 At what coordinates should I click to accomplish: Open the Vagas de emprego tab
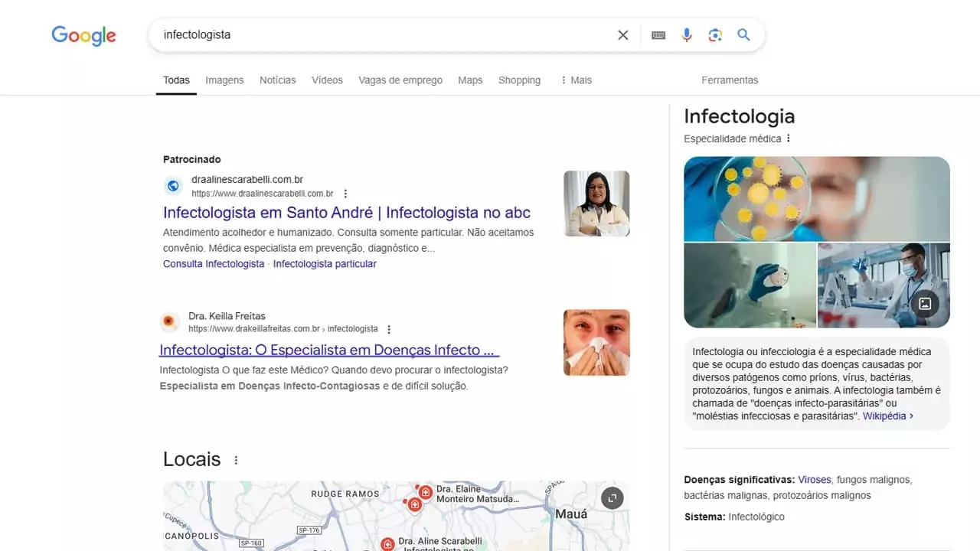coord(400,80)
